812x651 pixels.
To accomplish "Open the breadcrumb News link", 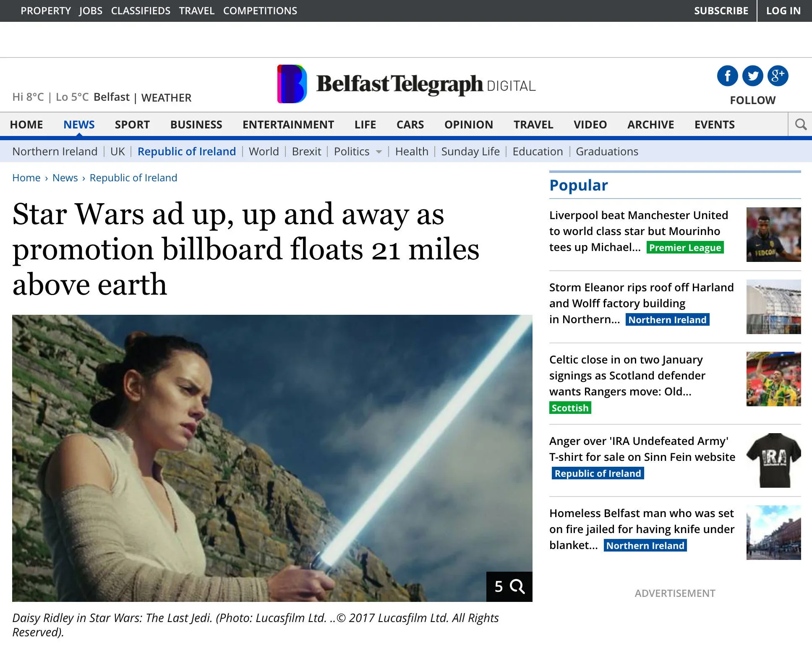I will pos(65,178).
